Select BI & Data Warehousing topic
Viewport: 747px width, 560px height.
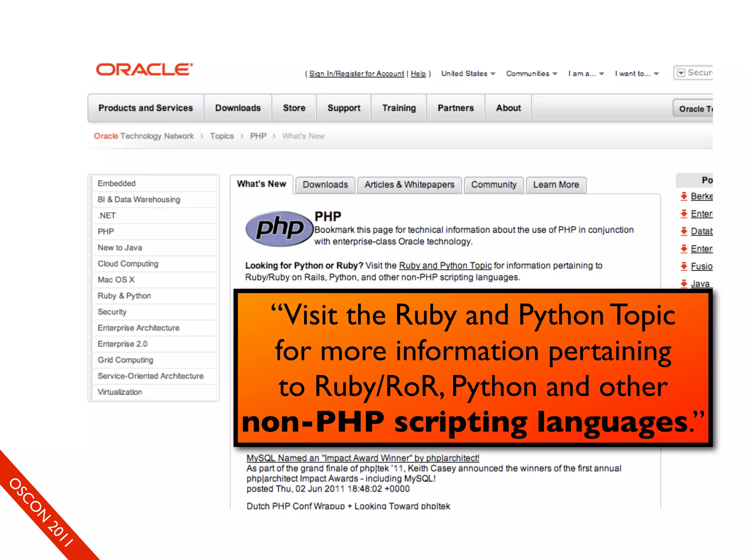(154, 199)
